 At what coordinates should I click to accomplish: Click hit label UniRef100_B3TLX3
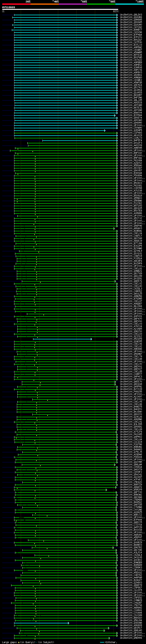click(x=131, y=45)
